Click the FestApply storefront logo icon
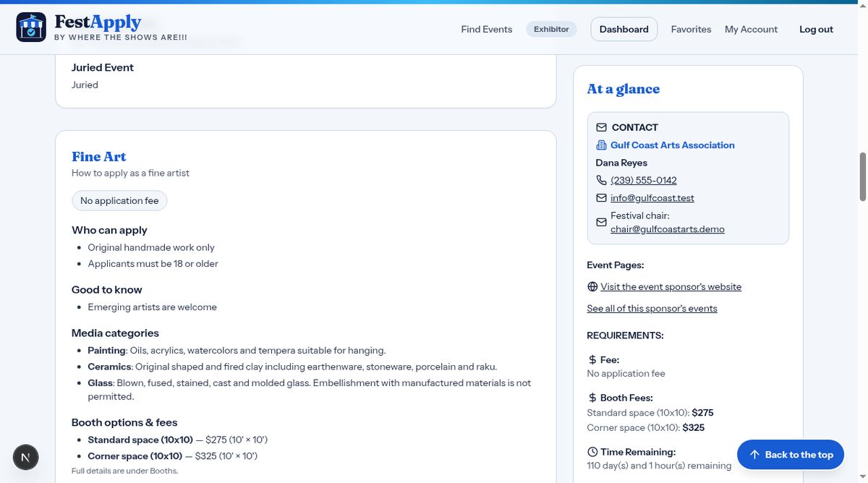868x483 pixels. [x=31, y=27]
